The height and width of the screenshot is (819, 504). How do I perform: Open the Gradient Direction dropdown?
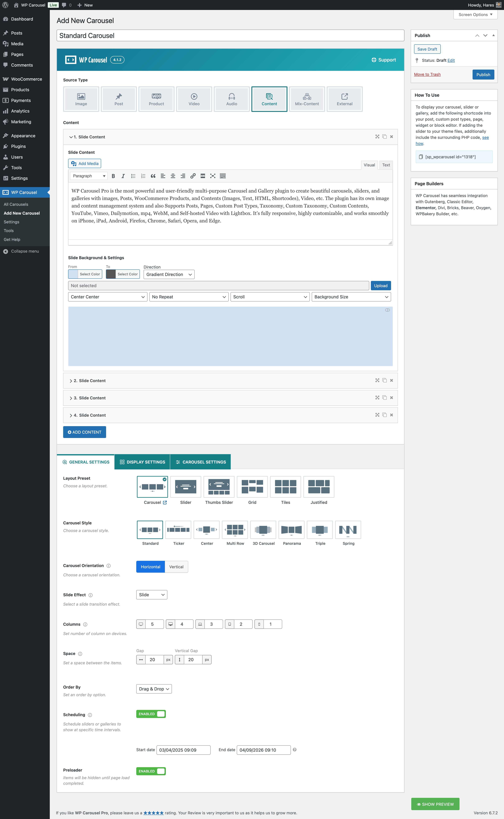[169, 274]
